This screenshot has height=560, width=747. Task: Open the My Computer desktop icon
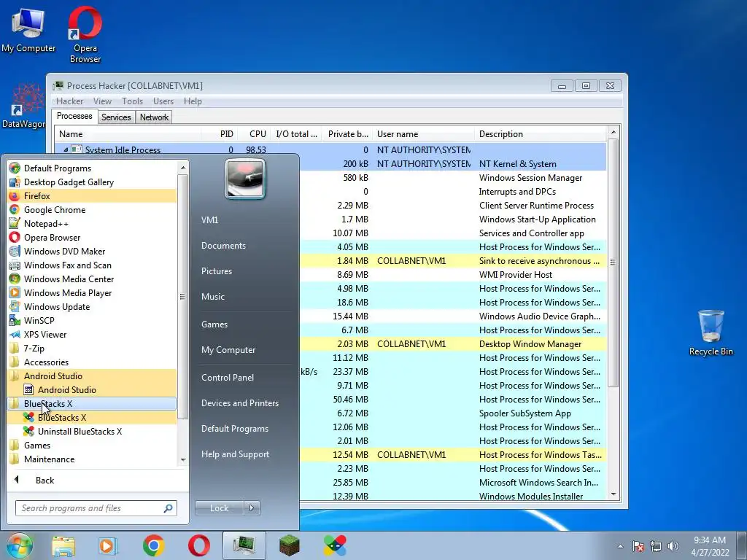click(28, 29)
